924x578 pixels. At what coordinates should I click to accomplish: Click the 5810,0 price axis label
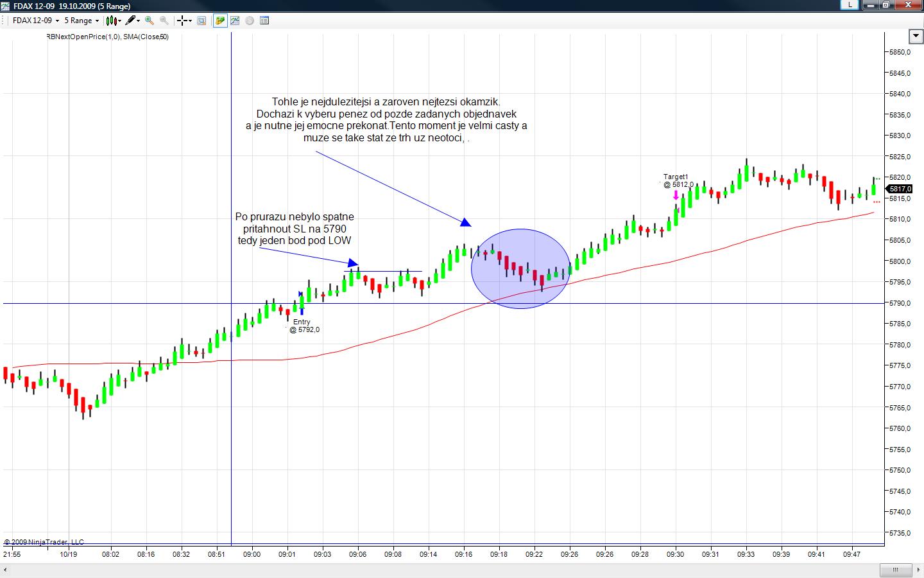coord(900,220)
